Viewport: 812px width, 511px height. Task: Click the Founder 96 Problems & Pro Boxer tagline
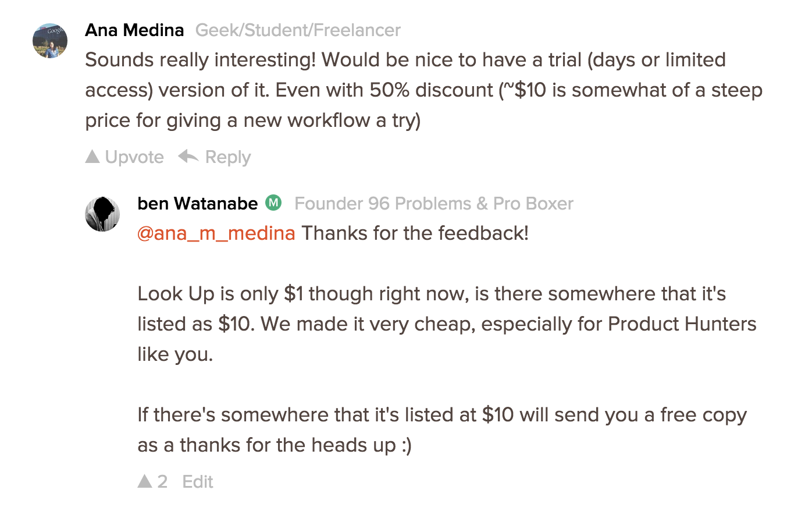pyautogui.click(x=433, y=204)
